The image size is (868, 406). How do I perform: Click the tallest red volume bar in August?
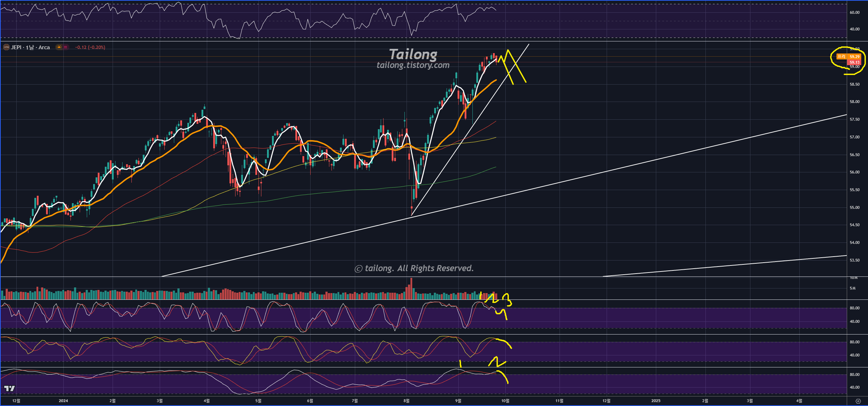point(411,288)
